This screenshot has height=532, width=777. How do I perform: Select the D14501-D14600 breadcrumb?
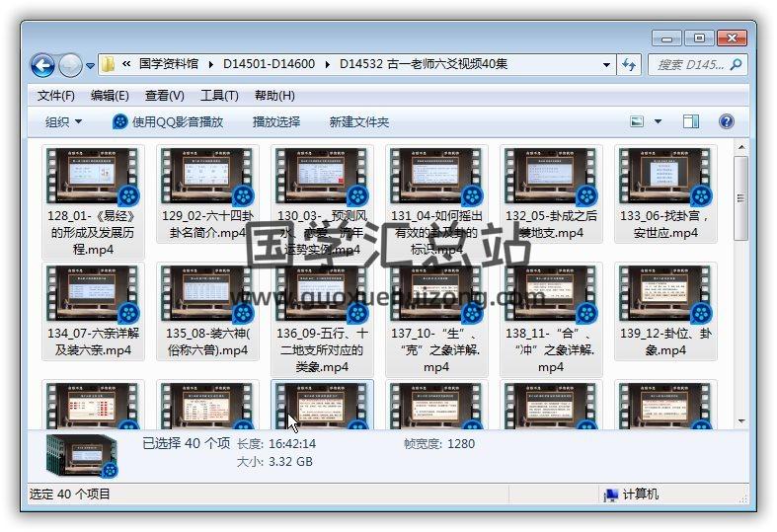point(270,64)
